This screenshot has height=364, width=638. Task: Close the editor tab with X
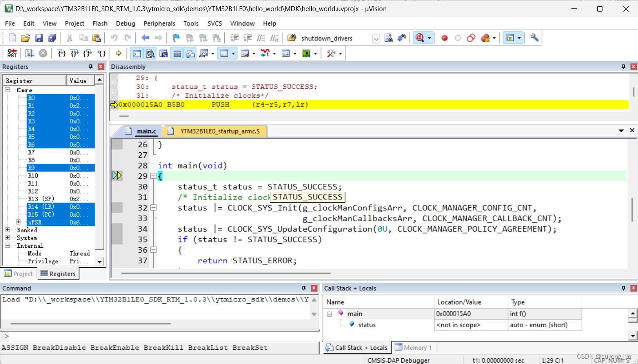pyautogui.click(x=632, y=131)
